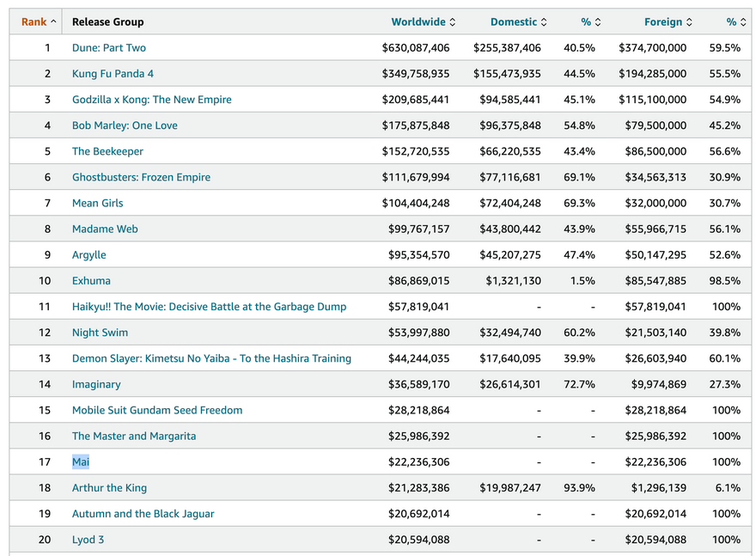756x556 pixels.
Task: Select Ghostbusters' foreign gross $34,563,313
Action: [655, 177]
